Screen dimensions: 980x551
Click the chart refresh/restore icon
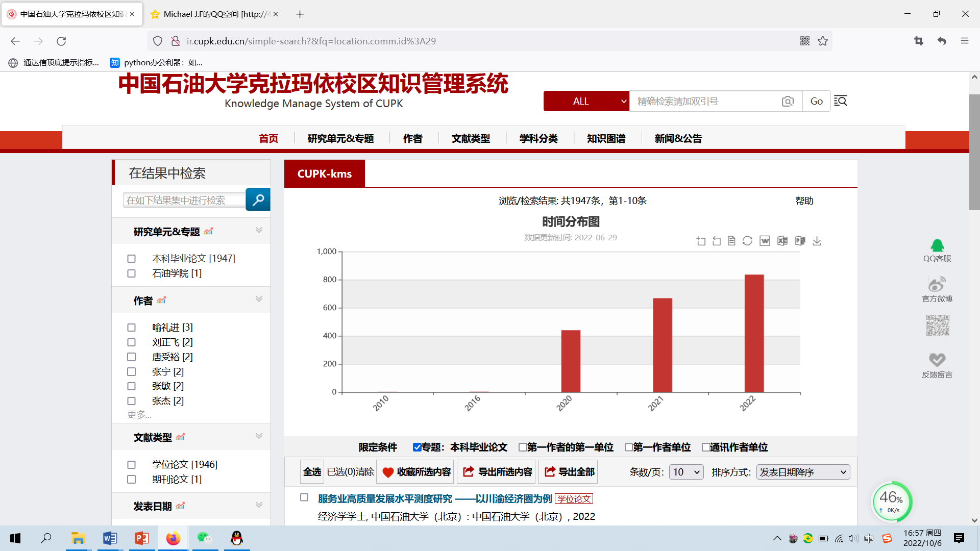tap(747, 241)
